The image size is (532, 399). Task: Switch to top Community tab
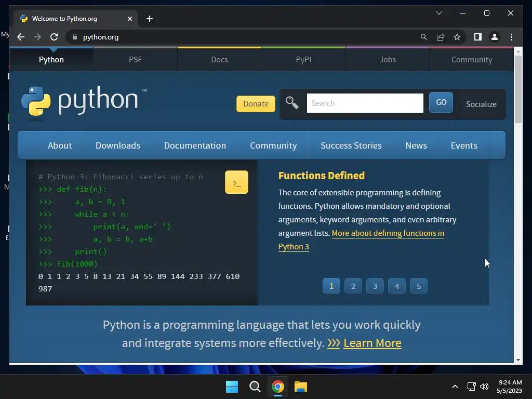point(472,59)
